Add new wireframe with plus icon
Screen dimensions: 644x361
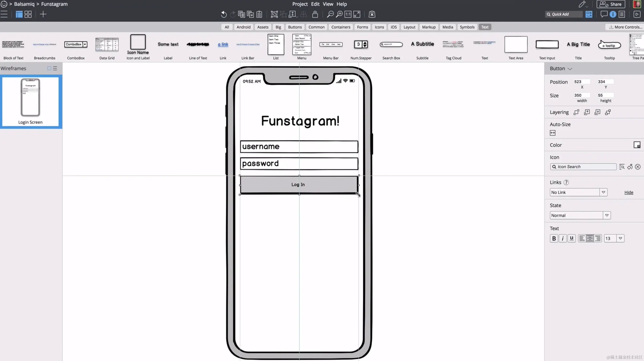(x=43, y=14)
